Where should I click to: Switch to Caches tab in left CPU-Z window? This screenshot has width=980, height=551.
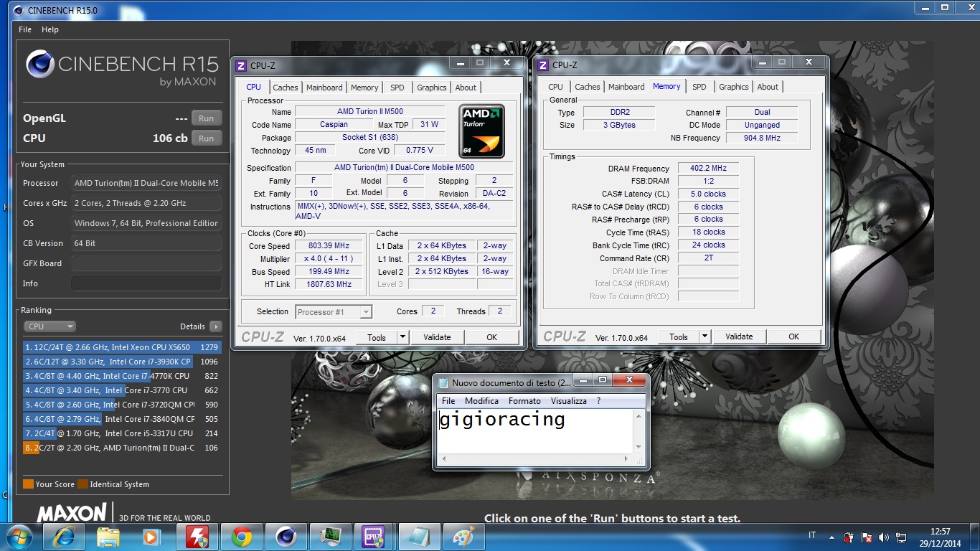[x=286, y=88]
